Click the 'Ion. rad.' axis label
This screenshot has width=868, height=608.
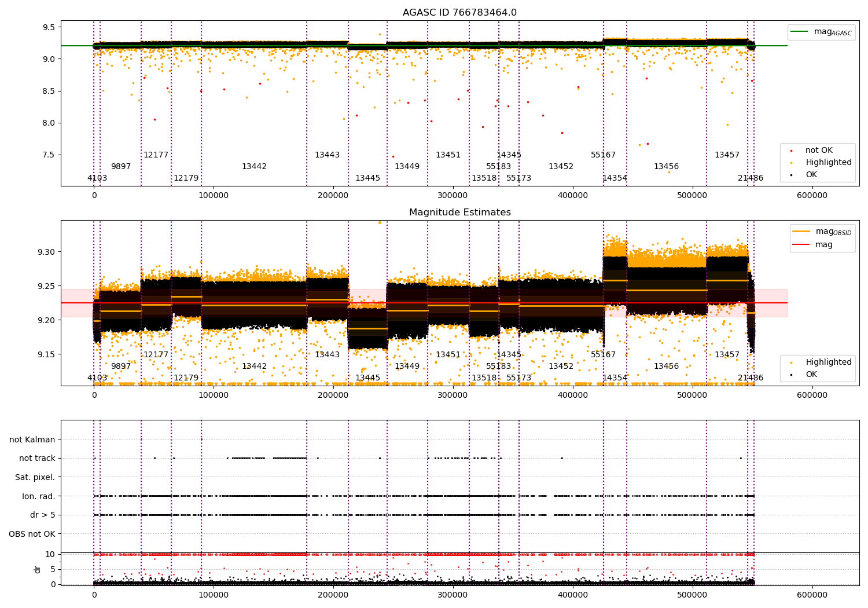point(39,496)
